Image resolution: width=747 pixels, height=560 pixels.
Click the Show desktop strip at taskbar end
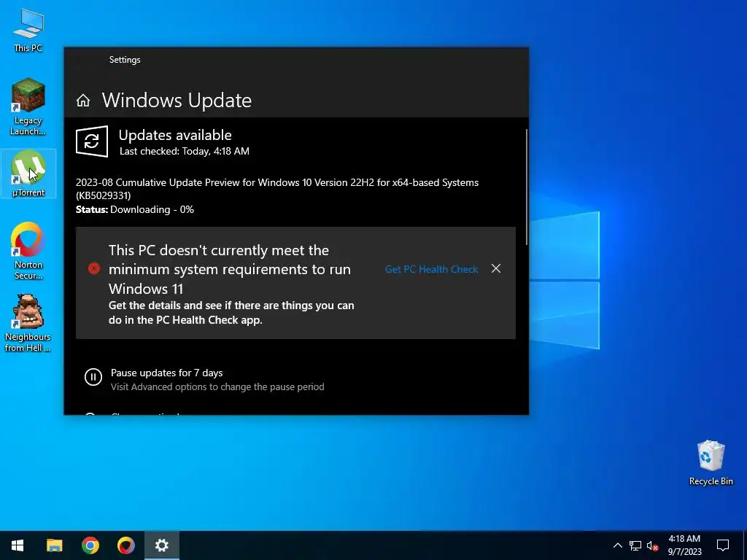click(745, 545)
